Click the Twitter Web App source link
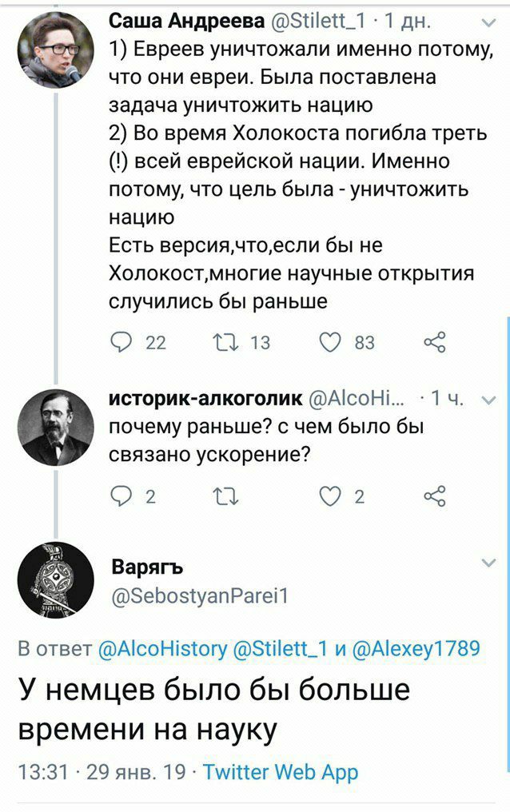The image size is (510, 812). coord(280,773)
